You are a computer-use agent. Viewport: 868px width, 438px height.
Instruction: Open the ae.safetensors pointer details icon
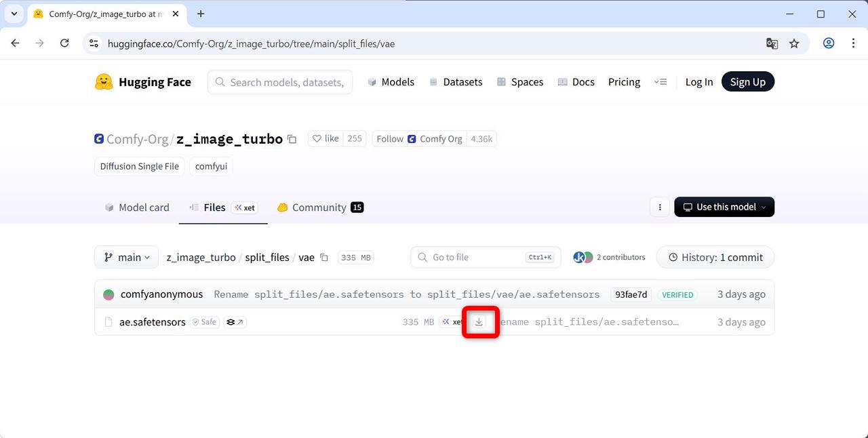pyautogui.click(x=235, y=322)
